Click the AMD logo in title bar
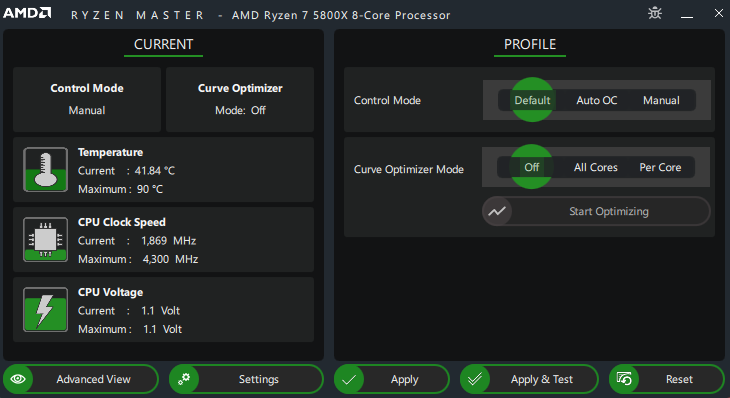Viewport: 730px width, 398px height. tap(27, 13)
